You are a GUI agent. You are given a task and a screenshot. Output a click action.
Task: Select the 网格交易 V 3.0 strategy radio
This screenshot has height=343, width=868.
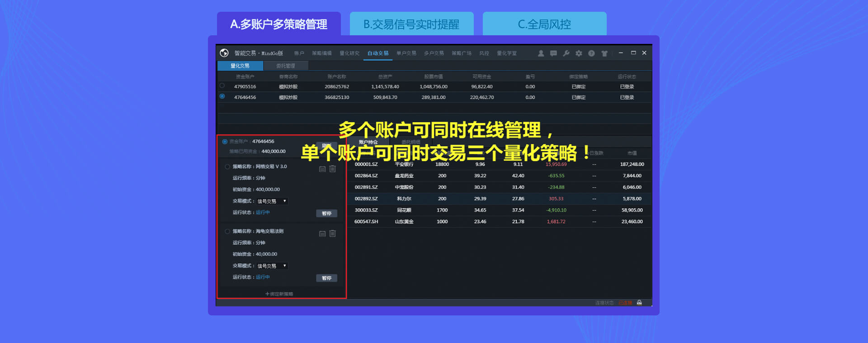click(227, 167)
